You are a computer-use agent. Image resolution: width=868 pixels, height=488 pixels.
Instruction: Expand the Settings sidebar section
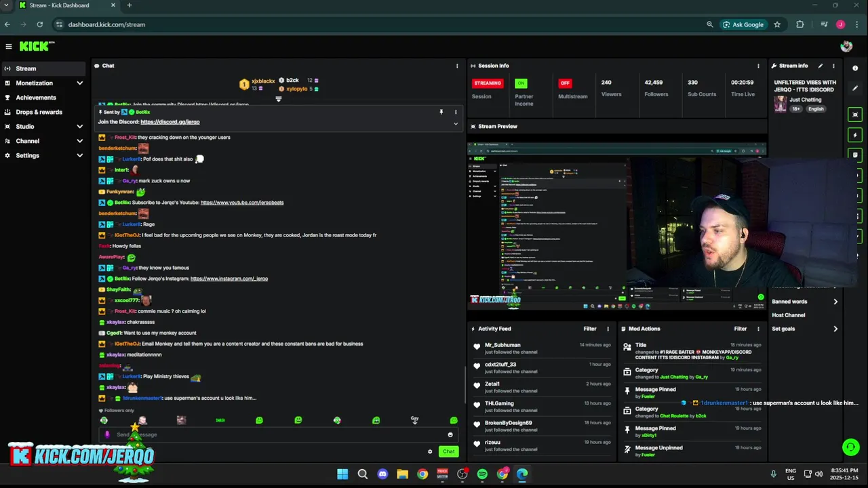pyautogui.click(x=45, y=155)
